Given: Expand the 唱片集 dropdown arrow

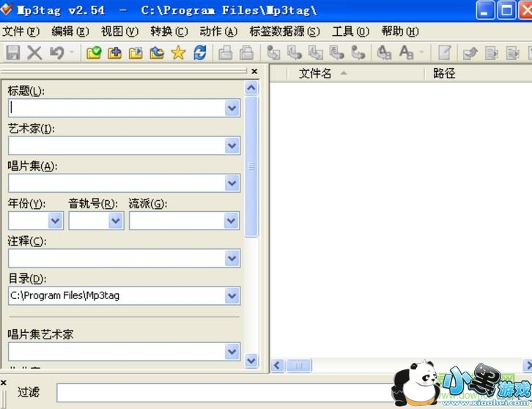Looking at the screenshot, I should point(232,183).
